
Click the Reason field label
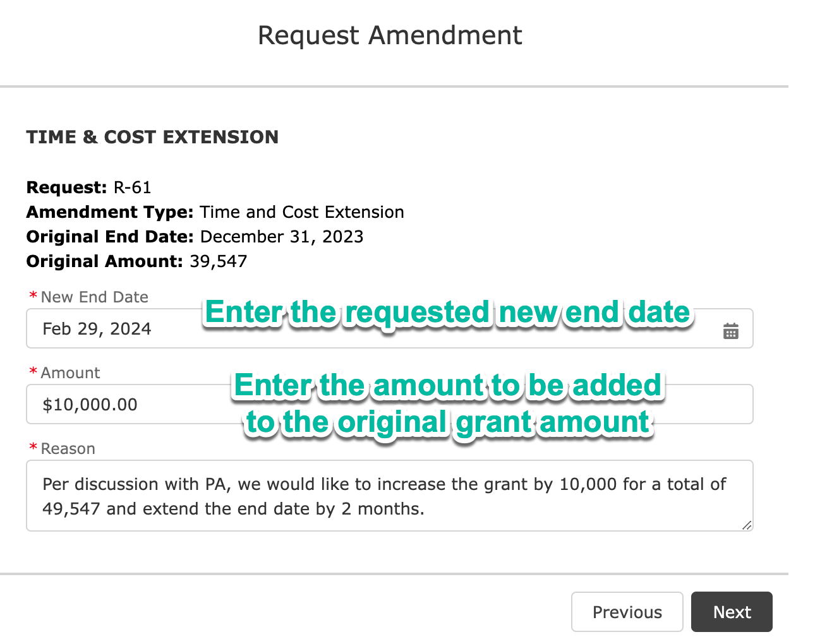pyautogui.click(x=68, y=448)
